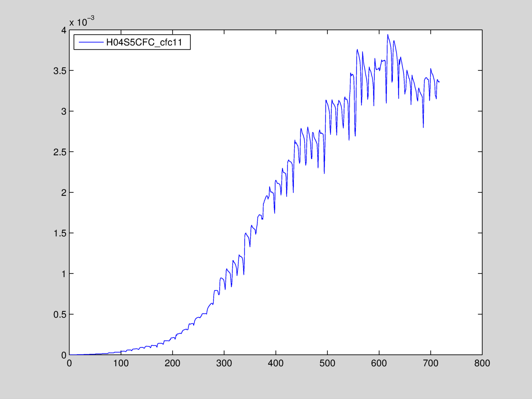Click the y-axis tick label 3

pos(63,112)
